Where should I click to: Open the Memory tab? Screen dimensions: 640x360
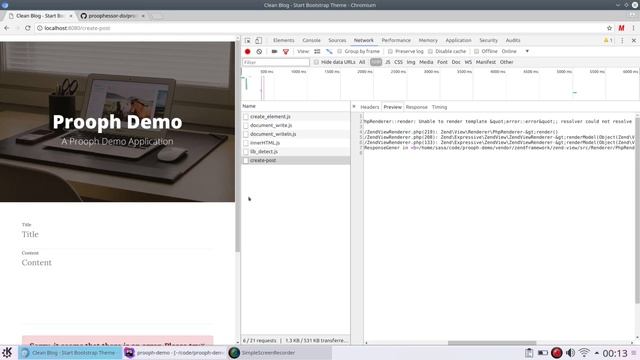click(x=428, y=40)
